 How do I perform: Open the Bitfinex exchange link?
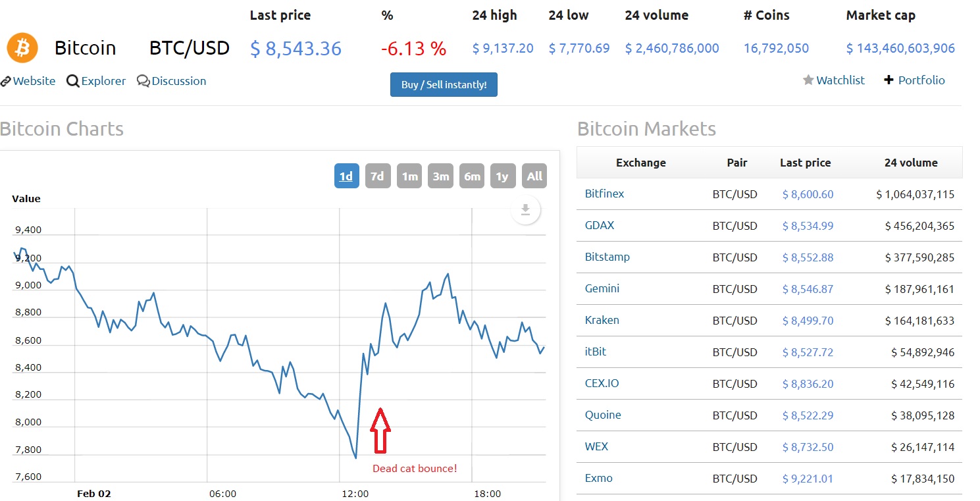pos(604,194)
